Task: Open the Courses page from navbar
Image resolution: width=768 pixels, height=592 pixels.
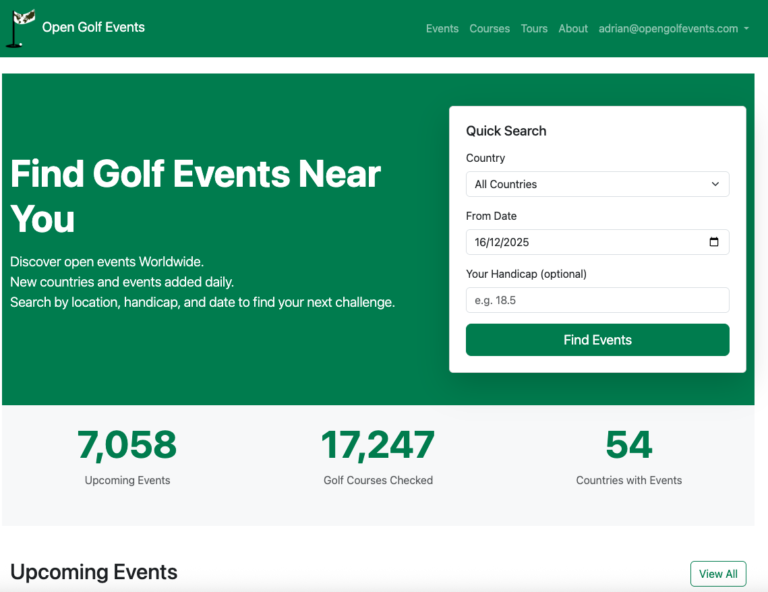Action: tap(489, 29)
